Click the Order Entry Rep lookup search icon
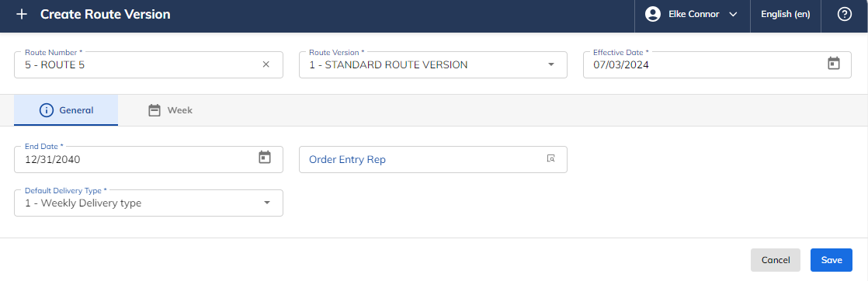This screenshot has width=868, height=281. coord(550,159)
